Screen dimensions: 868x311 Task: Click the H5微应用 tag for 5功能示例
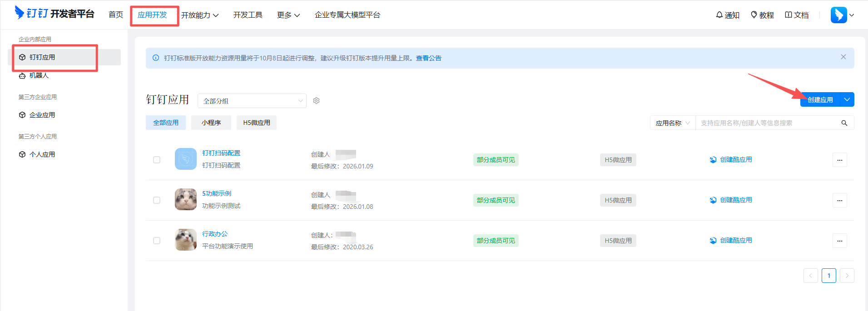coord(618,200)
